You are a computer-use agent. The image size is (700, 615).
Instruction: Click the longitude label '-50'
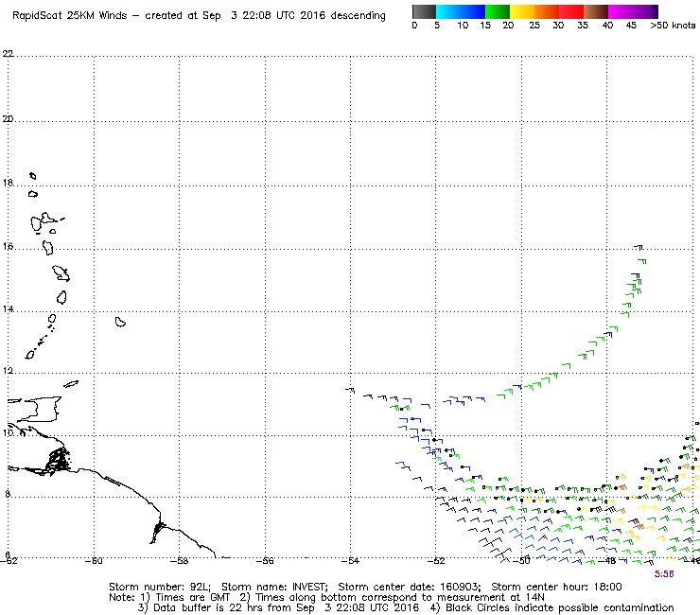tap(521, 561)
